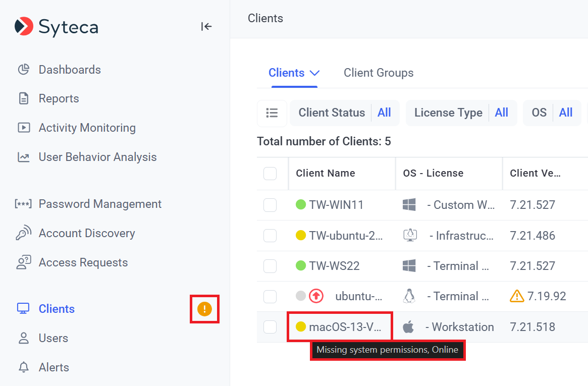Viewport: 588px width, 386px height.
Task: Click the Apple OS icon in macOS row
Action: tap(408, 327)
